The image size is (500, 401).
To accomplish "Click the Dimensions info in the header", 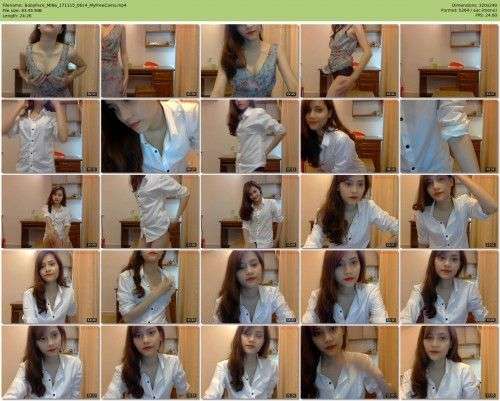I will click(475, 5).
